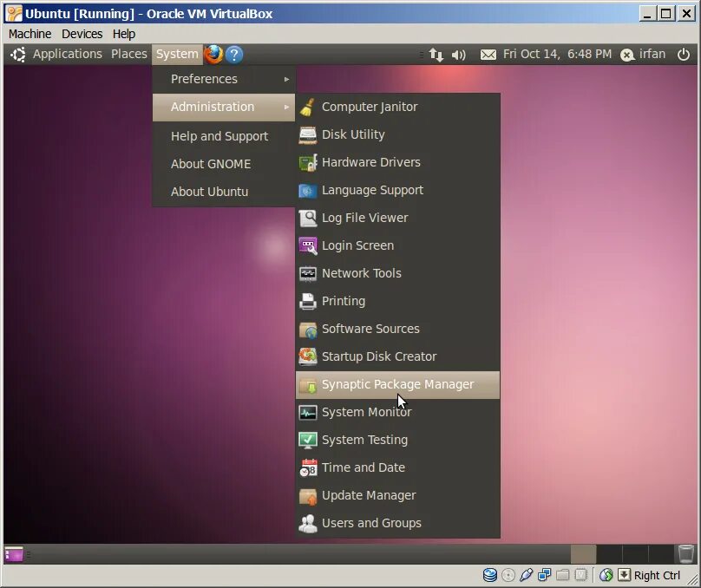Screen dimensions: 701x588
Task: Click the Ubuntu logo beside Applications
Action: pyautogui.click(x=18, y=55)
